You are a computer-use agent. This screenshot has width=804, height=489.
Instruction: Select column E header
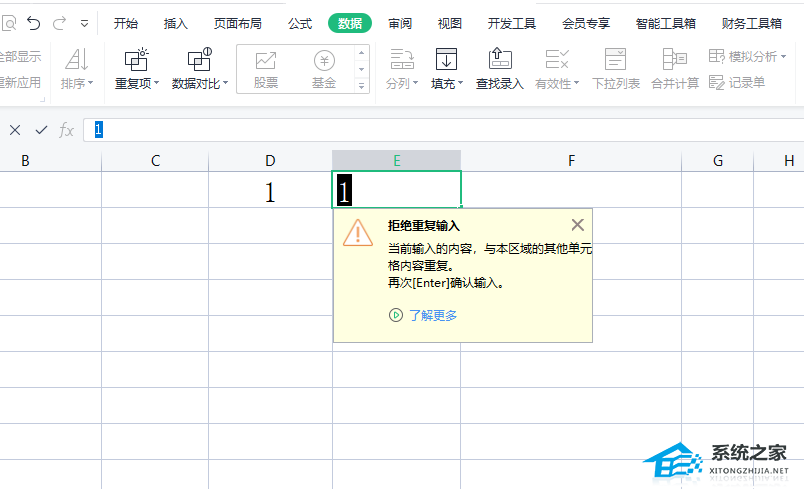click(x=396, y=161)
